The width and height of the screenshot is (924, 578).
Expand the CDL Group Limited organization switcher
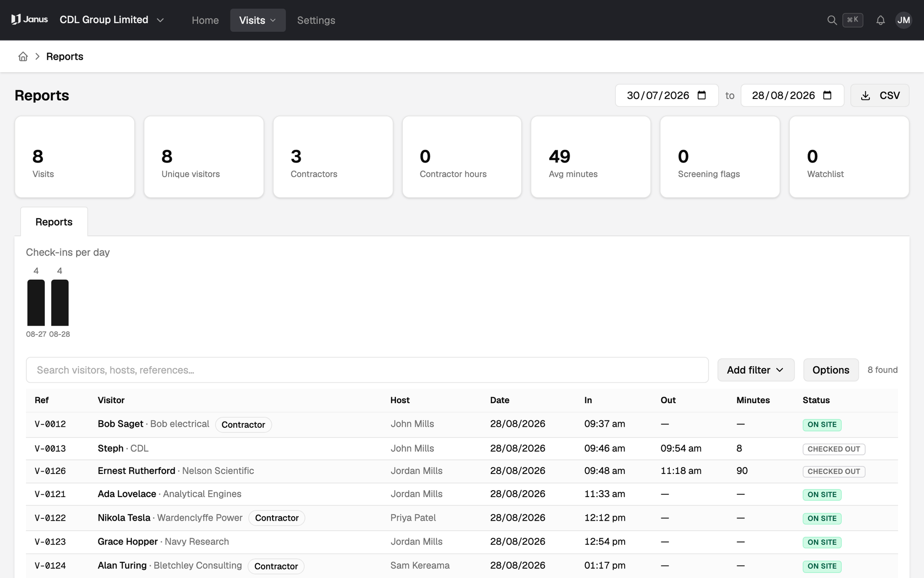(x=112, y=20)
